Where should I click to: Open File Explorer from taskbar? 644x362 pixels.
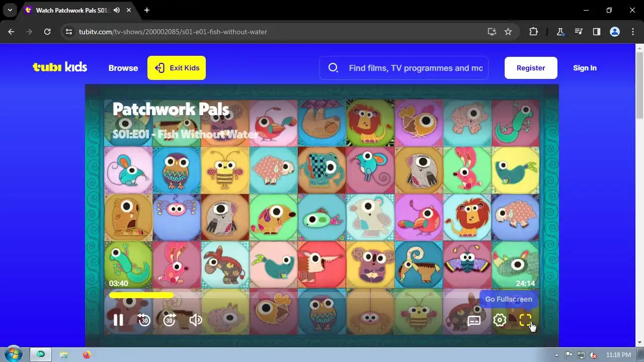[x=64, y=354]
